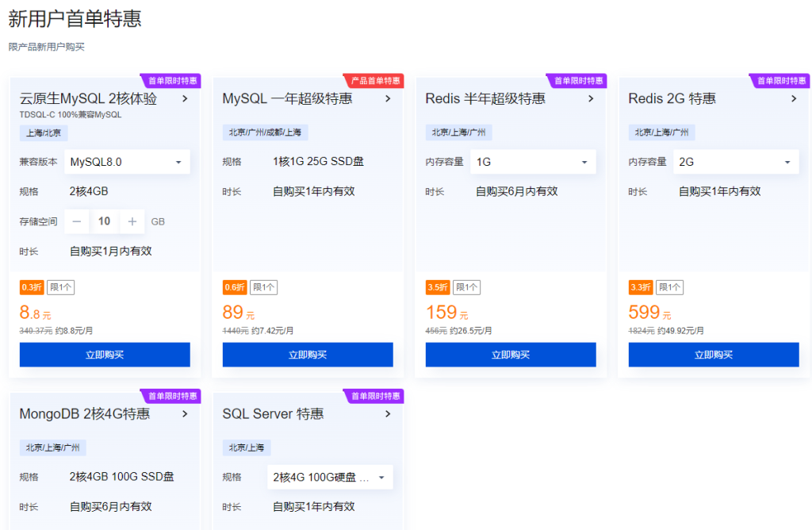This screenshot has height=530, width=812.
Task: Open the MySQL 一年超级特惠 card arrow
Action: click(388, 99)
